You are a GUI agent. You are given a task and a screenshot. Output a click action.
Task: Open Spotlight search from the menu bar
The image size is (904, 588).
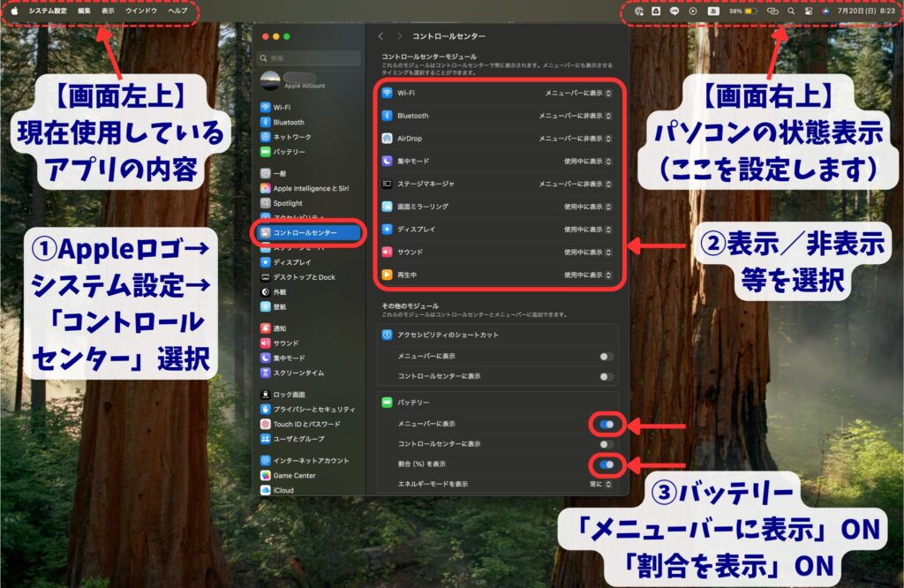(x=791, y=11)
